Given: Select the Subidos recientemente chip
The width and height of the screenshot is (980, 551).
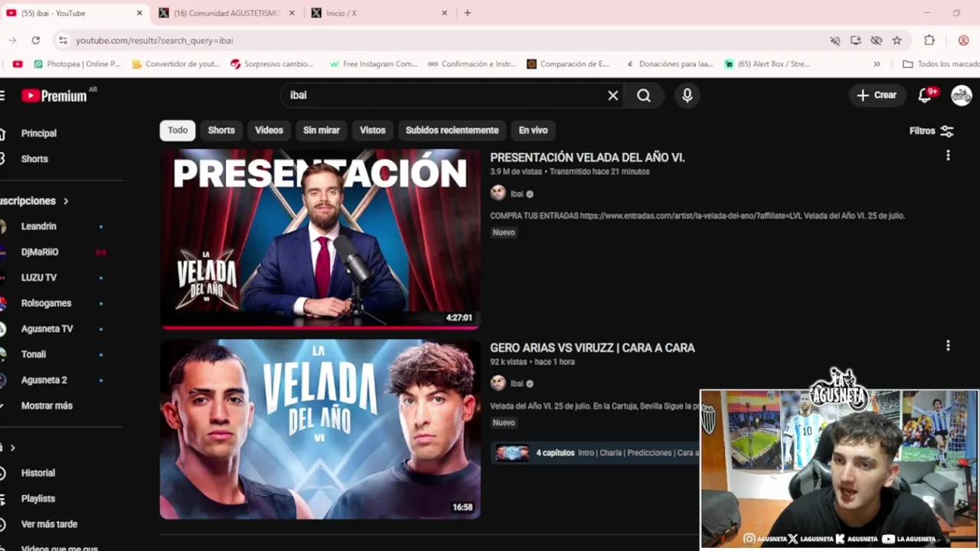Looking at the screenshot, I should (x=452, y=130).
